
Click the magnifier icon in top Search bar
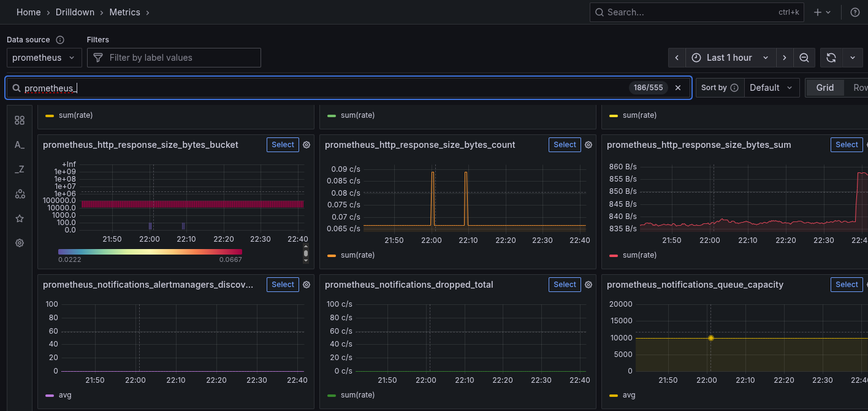[x=600, y=12]
